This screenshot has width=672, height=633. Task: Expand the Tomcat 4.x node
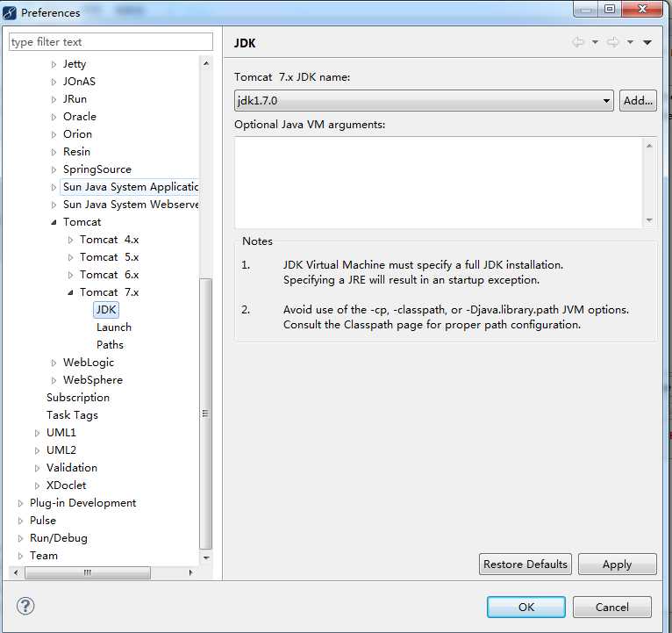coord(71,241)
